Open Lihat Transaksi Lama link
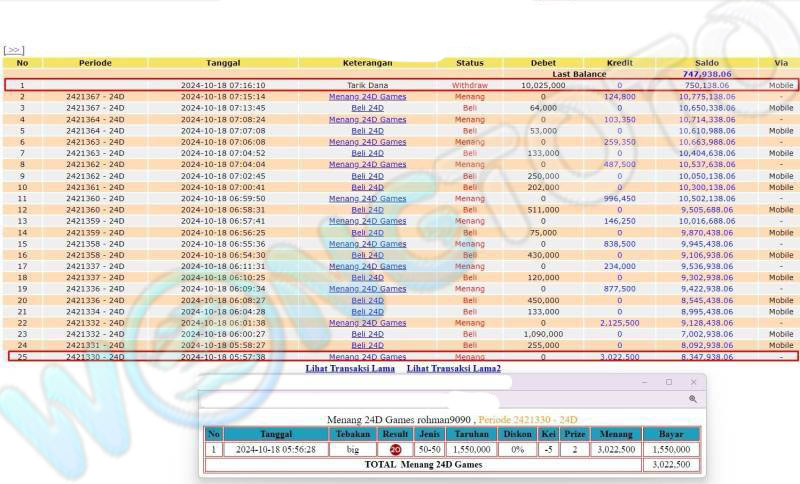This screenshot has width=800, height=484. click(x=351, y=369)
